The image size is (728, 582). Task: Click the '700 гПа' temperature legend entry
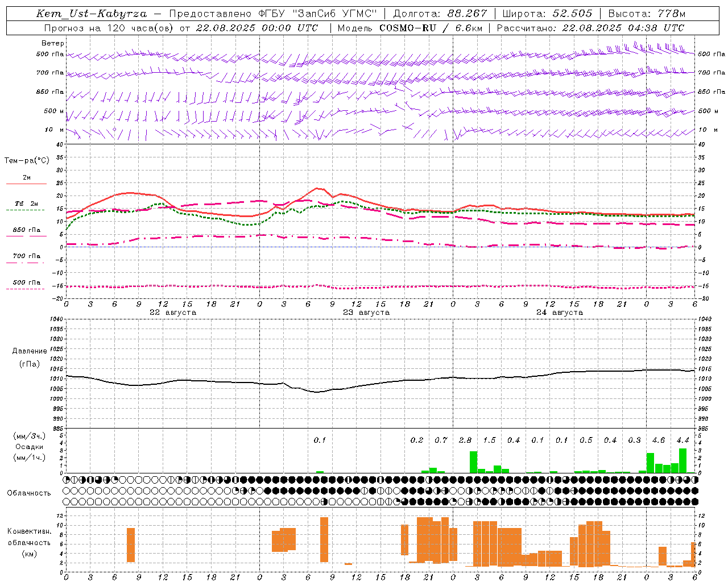pos(27,256)
